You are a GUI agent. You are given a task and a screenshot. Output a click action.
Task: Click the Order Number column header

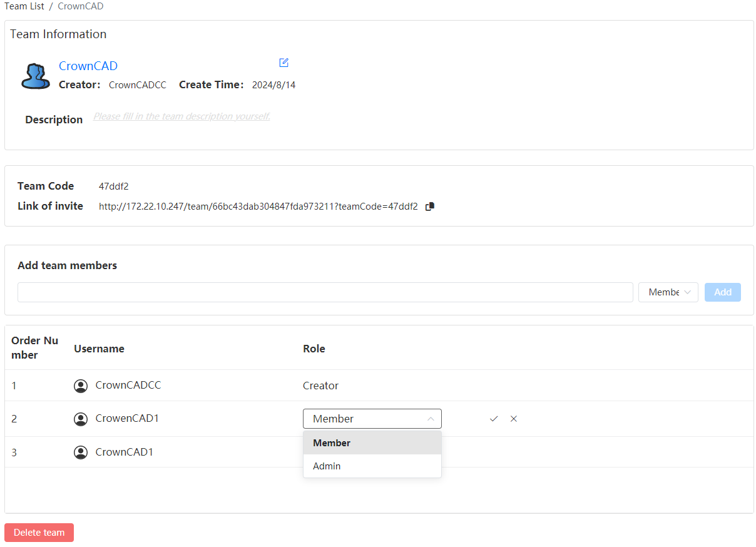point(34,348)
